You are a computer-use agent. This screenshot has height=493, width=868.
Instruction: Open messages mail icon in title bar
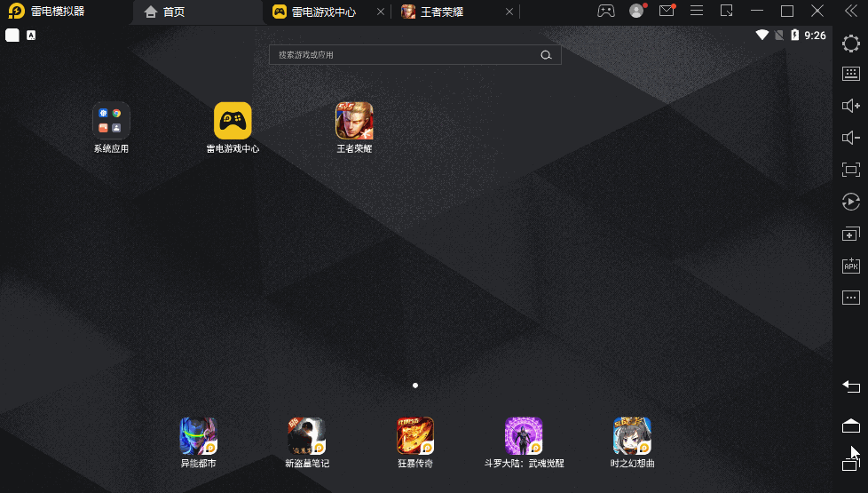click(667, 11)
